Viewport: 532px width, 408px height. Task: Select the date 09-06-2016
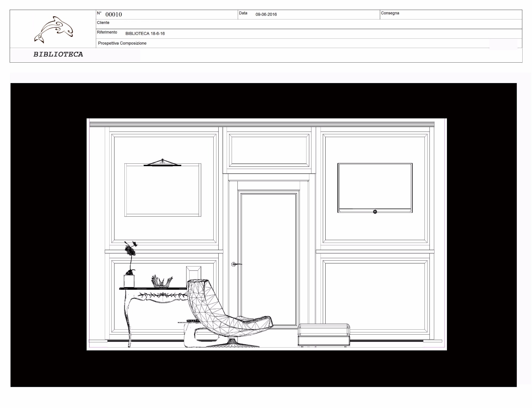point(266,14)
